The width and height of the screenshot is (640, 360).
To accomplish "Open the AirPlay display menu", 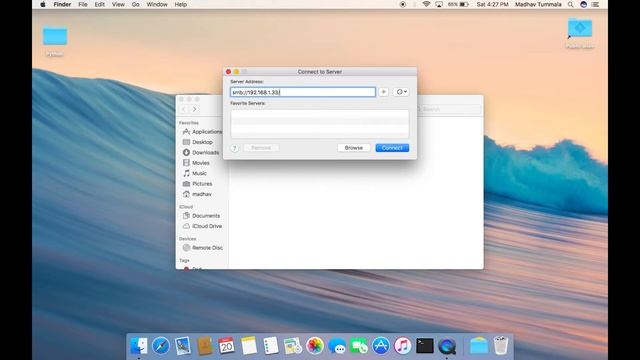I will (439, 4).
